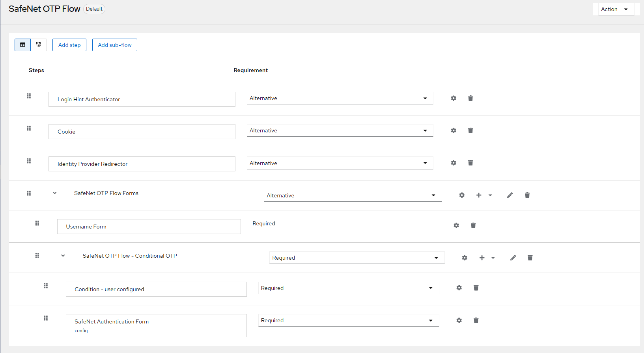Click the SafeNet OTP Flow page title

45,9
